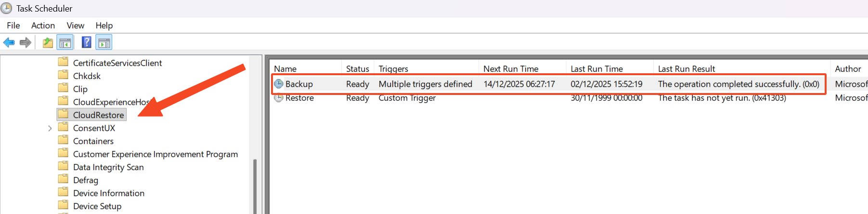Click the Defrag folder icon
This screenshot has width=868, height=214.
pos(63,179)
